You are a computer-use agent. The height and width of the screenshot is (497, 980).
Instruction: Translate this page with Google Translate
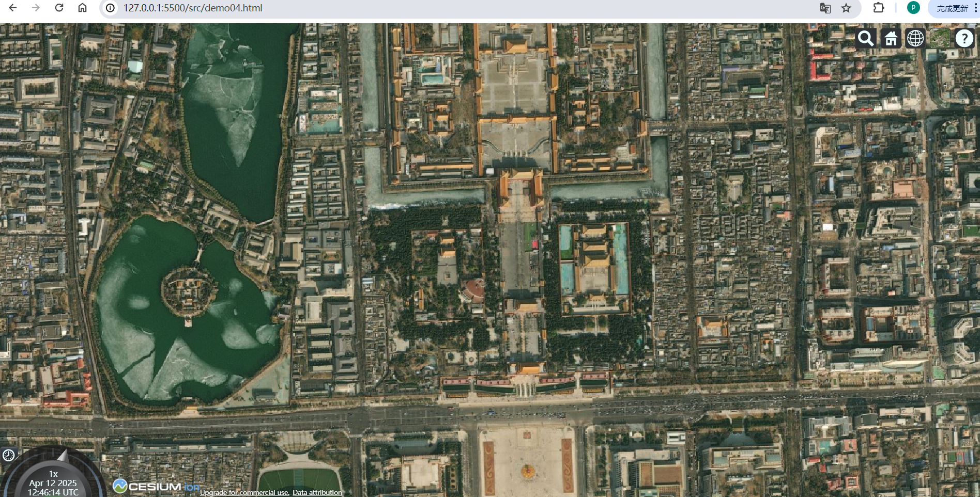825,8
